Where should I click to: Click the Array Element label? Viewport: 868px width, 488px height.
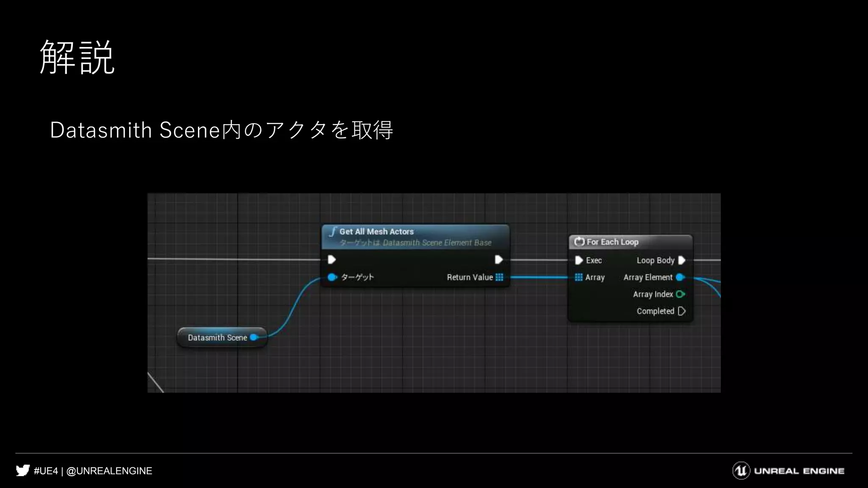pos(648,277)
